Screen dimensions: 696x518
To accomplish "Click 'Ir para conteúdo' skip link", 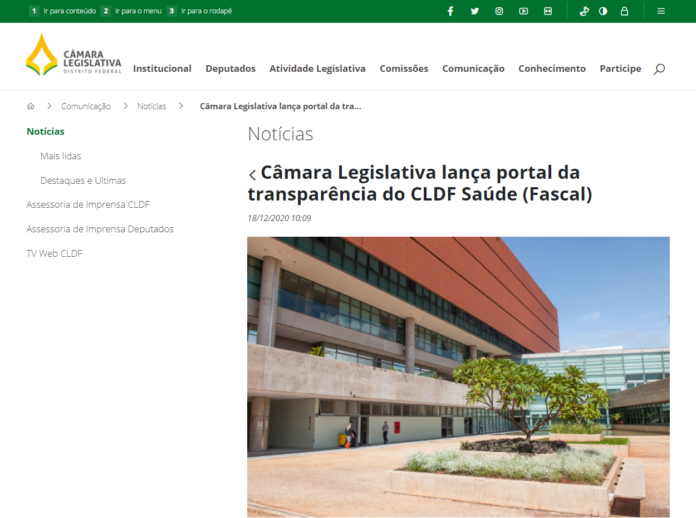I will pyautogui.click(x=70, y=11).
